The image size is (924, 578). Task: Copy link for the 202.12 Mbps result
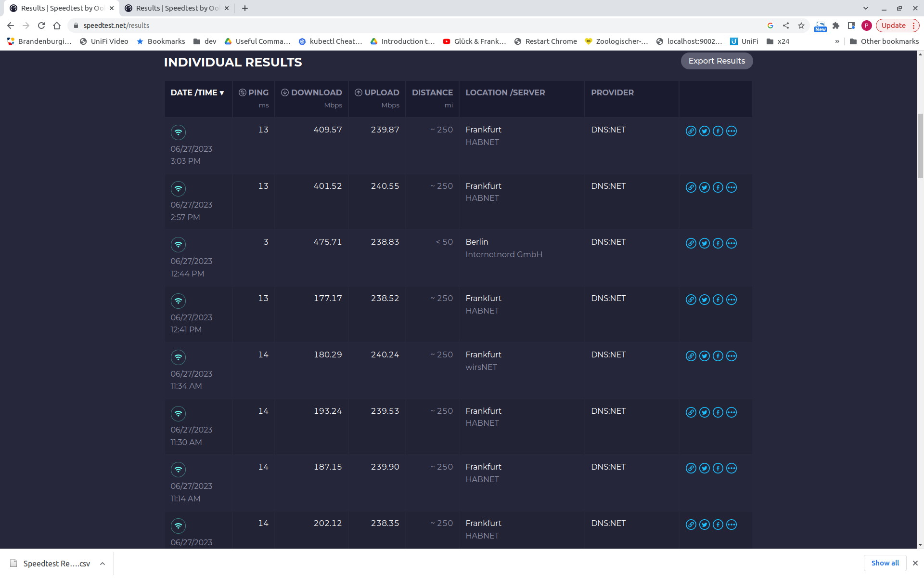point(691,525)
